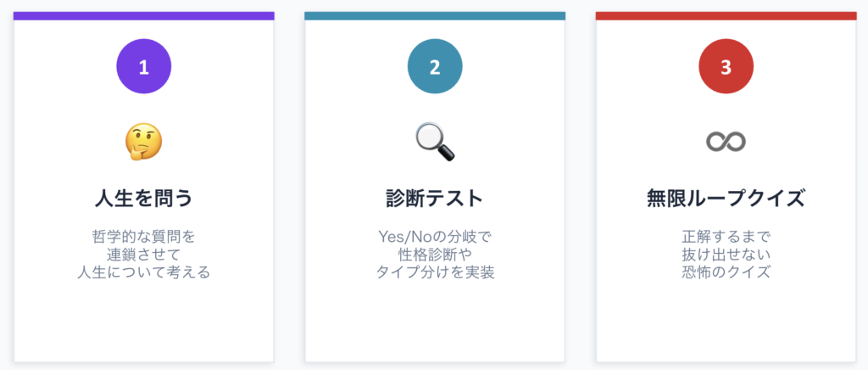The image size is (868, 370).
Task: Select the 診断テスト heading
Action: [435, 199]
